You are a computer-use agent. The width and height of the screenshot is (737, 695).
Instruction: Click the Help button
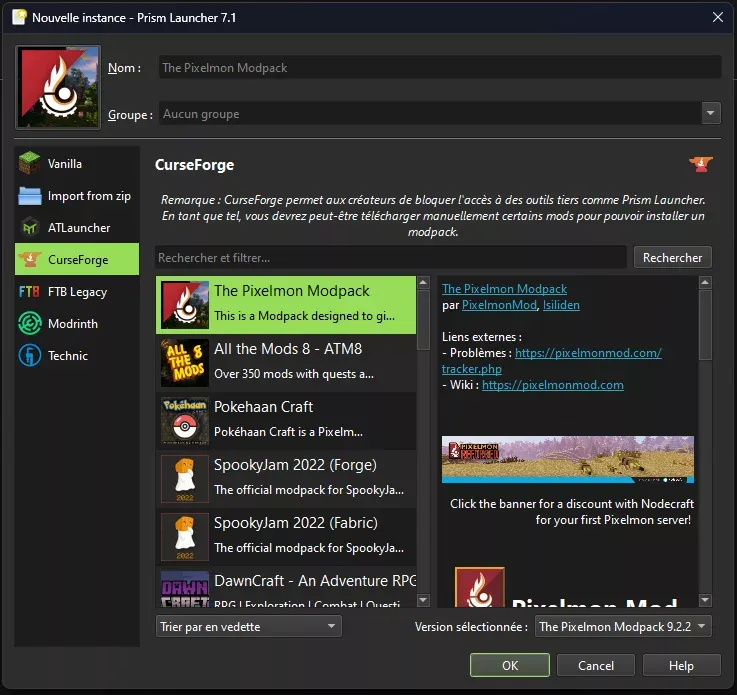[x=681, y=665]
